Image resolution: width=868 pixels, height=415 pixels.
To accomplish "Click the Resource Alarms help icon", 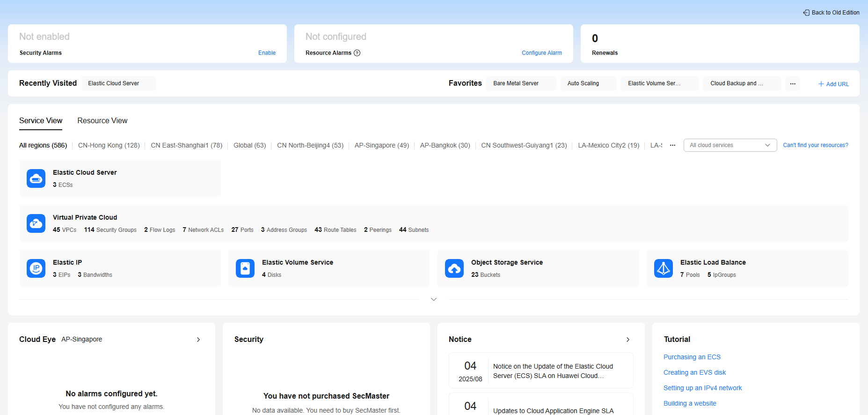I will 357,53.
